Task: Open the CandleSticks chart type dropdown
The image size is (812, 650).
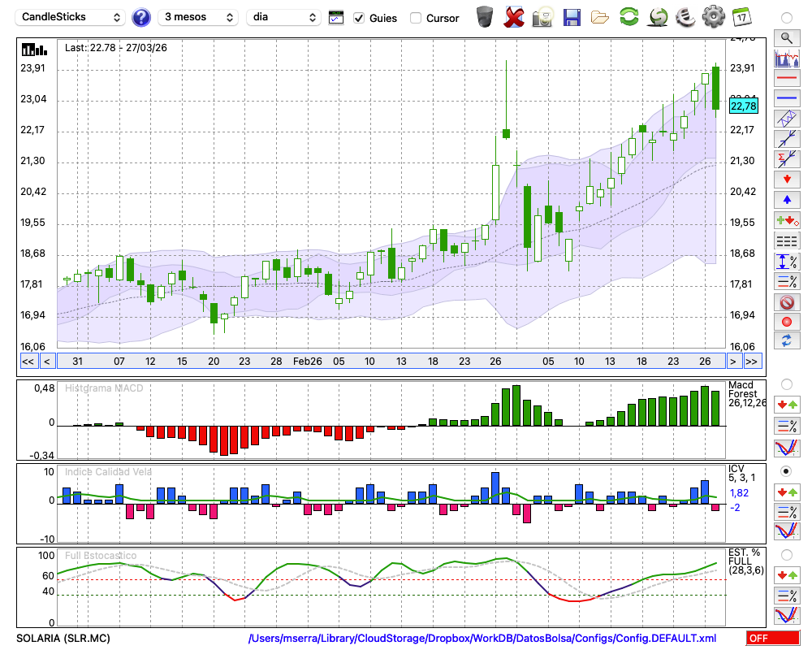Action: [71, 17]
